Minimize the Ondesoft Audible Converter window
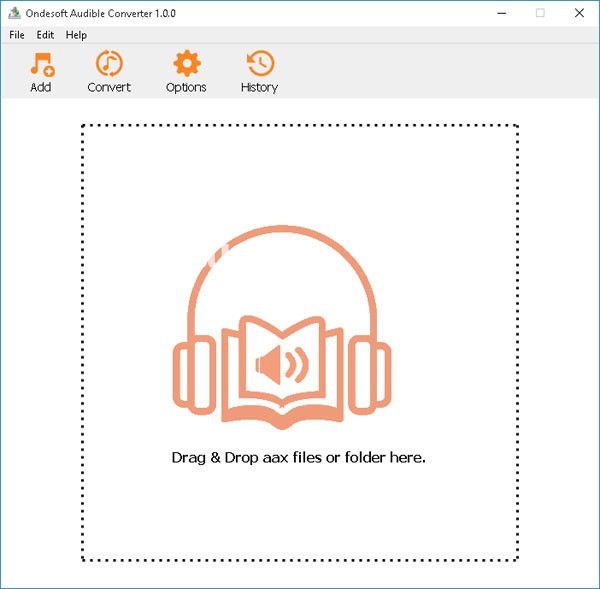Viewport: 600px width, 589px height. click(x=502, y=13)
